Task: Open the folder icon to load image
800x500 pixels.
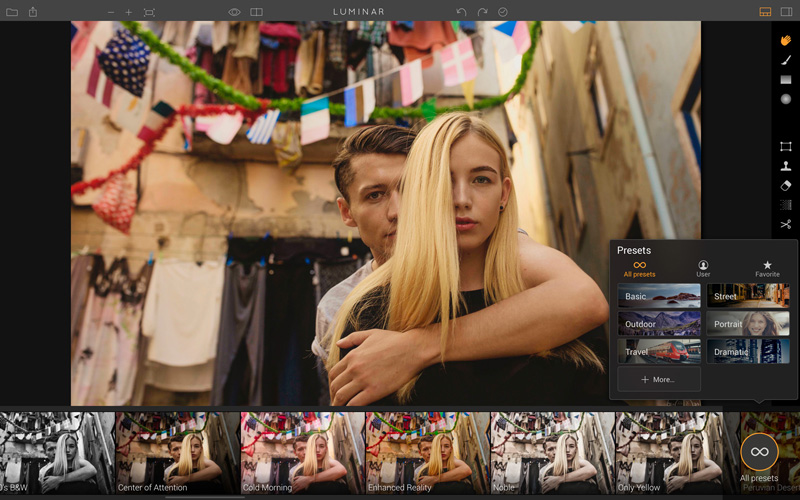Action: 12,12
